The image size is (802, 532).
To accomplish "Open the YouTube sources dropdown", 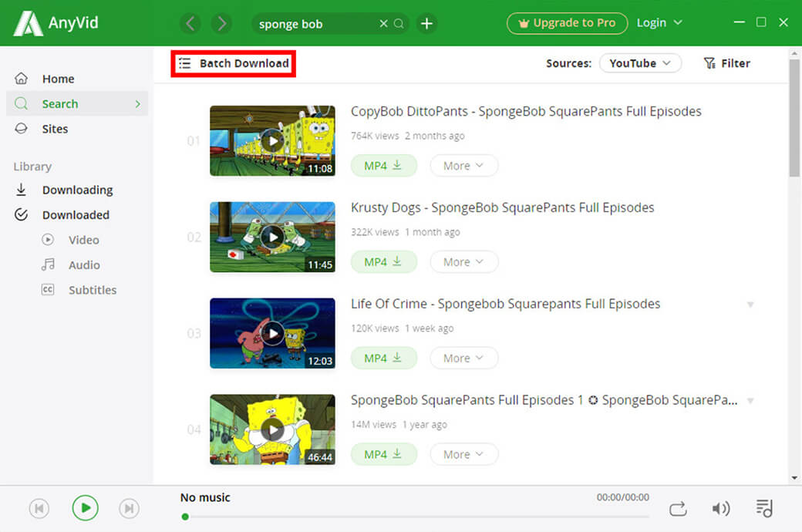I will [x=640, y=63].
